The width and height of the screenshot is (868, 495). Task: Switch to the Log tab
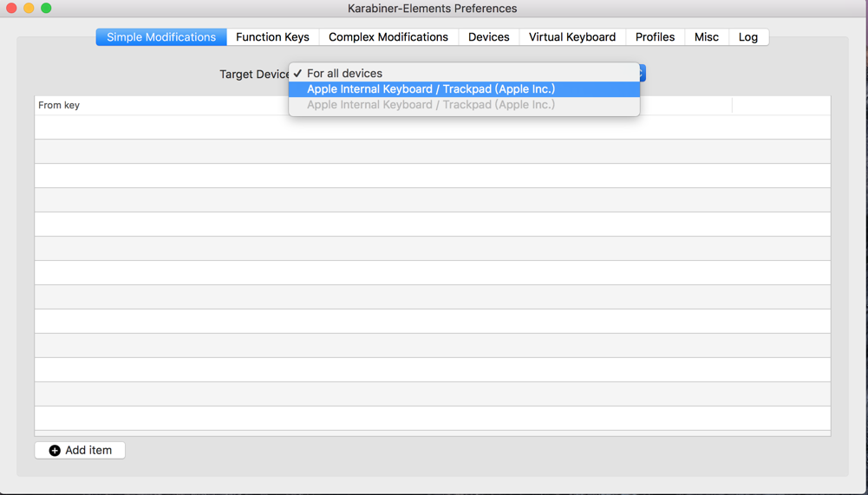click(747, 37)
